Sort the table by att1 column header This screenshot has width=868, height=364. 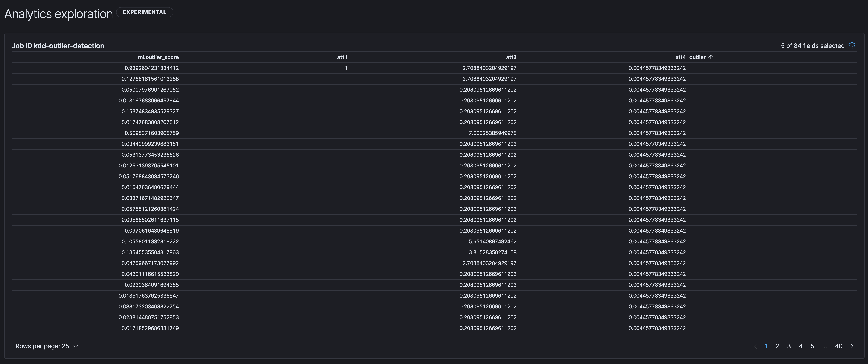tap(342, 57)
